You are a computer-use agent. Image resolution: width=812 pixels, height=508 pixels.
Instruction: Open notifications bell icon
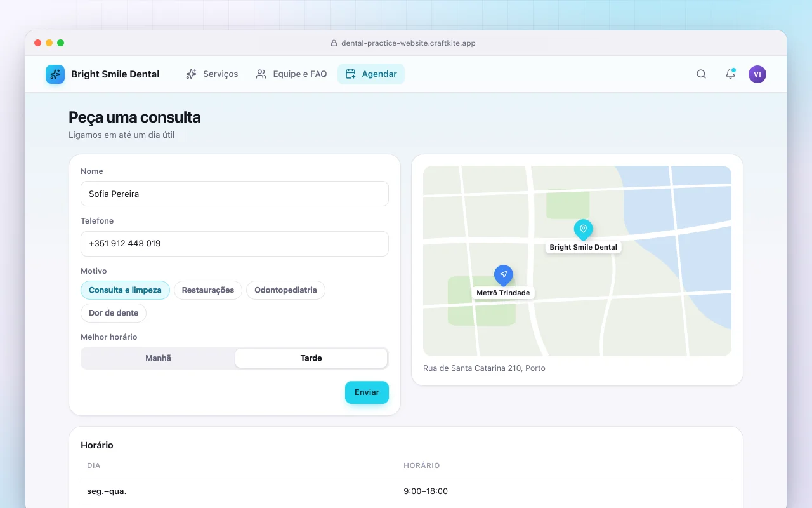(x=730, y=74)
